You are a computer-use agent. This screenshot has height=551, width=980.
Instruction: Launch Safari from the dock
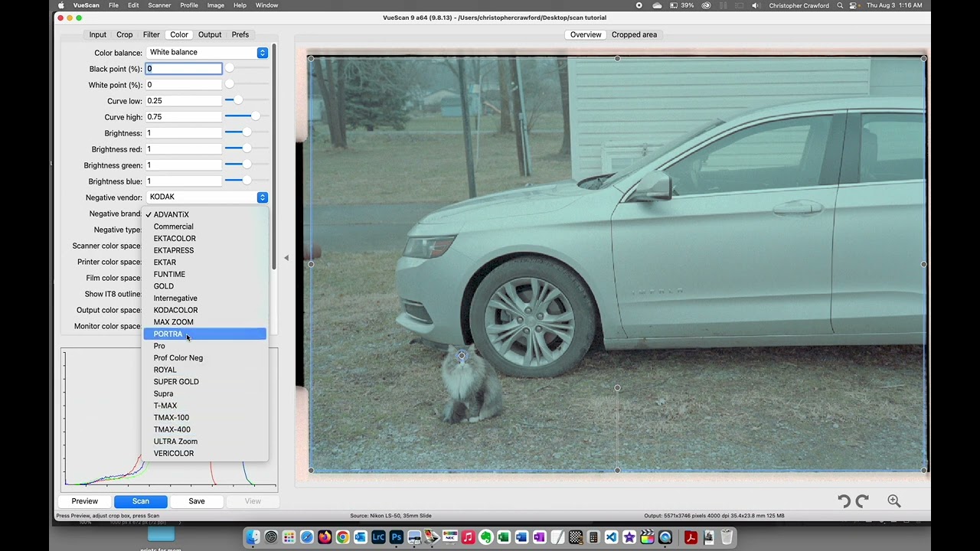307,537
